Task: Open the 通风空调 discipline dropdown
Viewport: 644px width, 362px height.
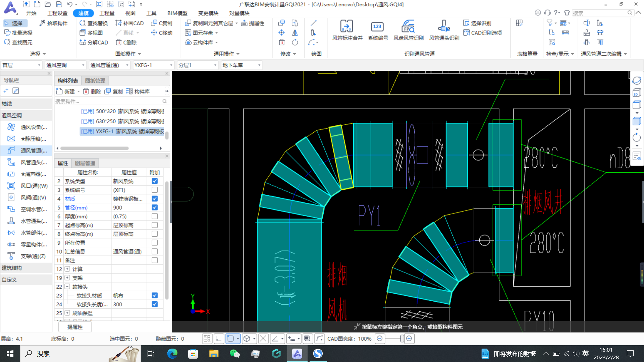Action: point(65,65)
